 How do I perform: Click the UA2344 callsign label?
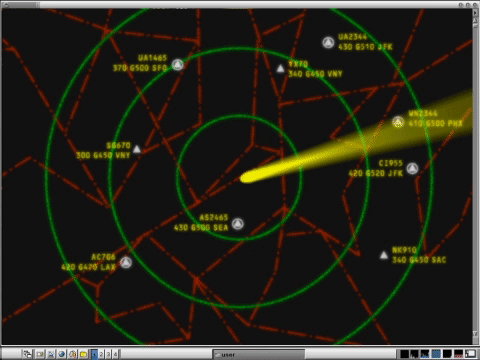pyautogui.click(x=352, y=37)
